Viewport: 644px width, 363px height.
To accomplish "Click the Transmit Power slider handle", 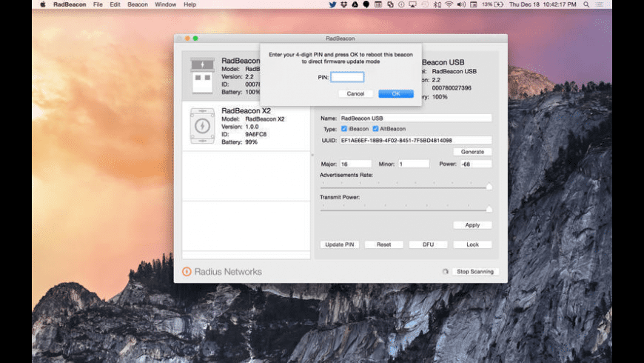I will (x=489, y=210).
